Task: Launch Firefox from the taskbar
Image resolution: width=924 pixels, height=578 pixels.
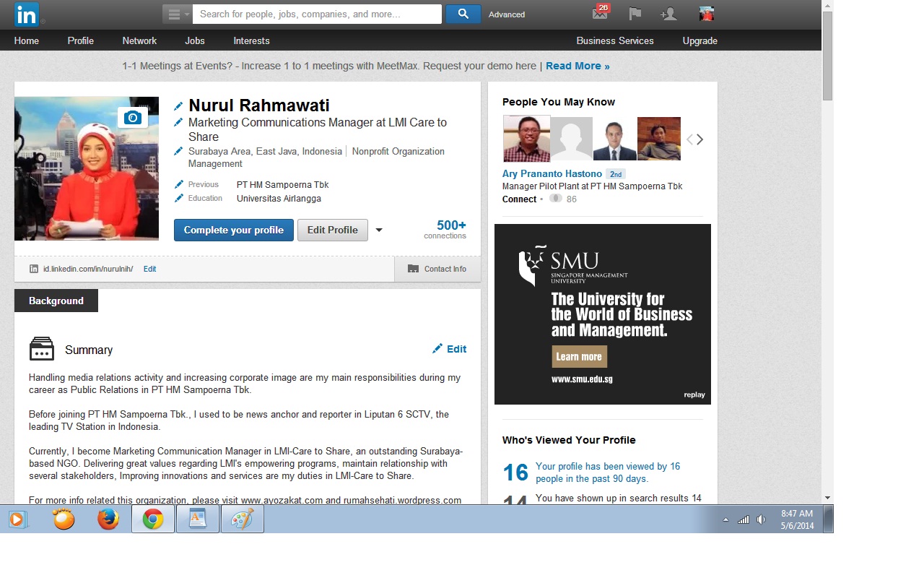Action: [x=108, y=519]
